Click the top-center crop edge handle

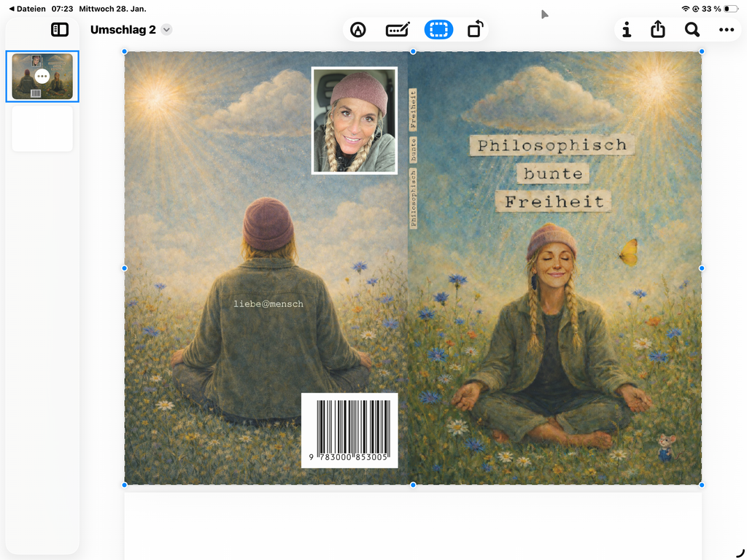point(413,52)
